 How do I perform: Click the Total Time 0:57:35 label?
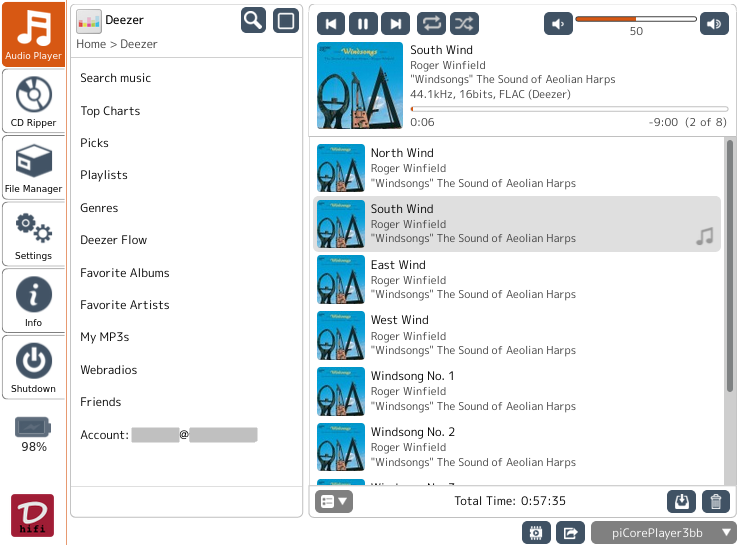coord(510,501)
